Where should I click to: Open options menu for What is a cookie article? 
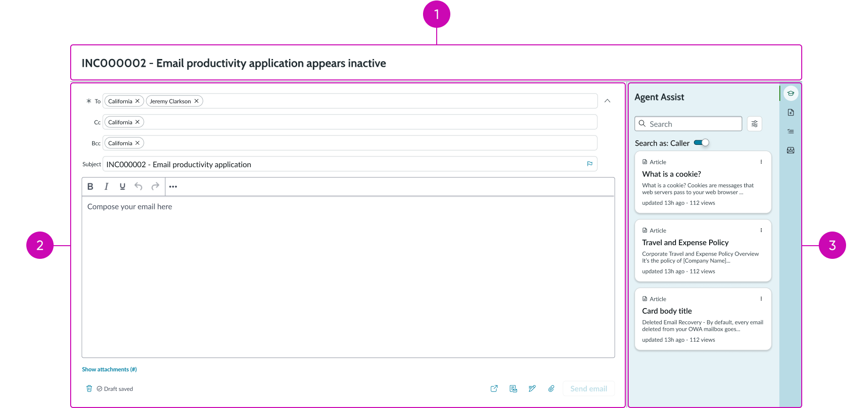[x=761, y=162]
